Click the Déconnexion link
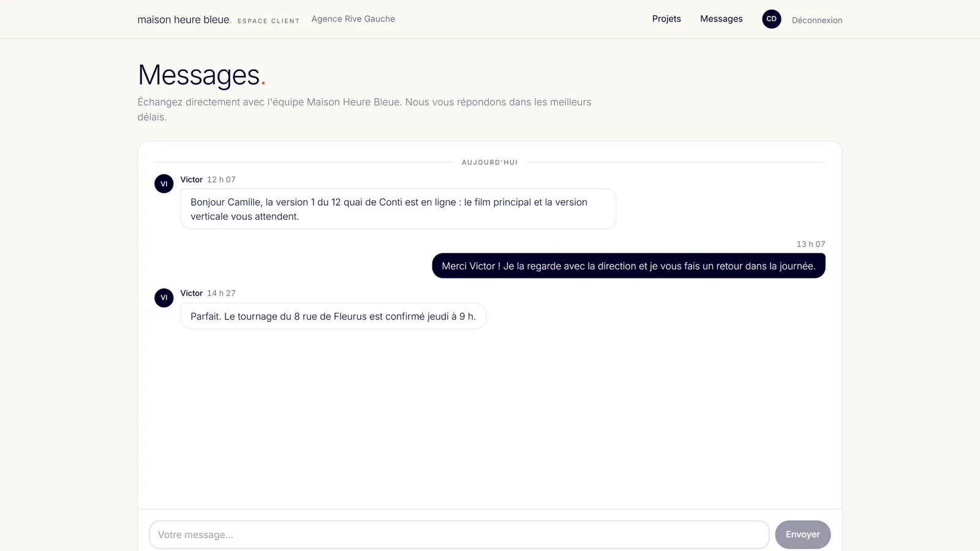Viewport: 980px width, 551px height. [816, 20]
